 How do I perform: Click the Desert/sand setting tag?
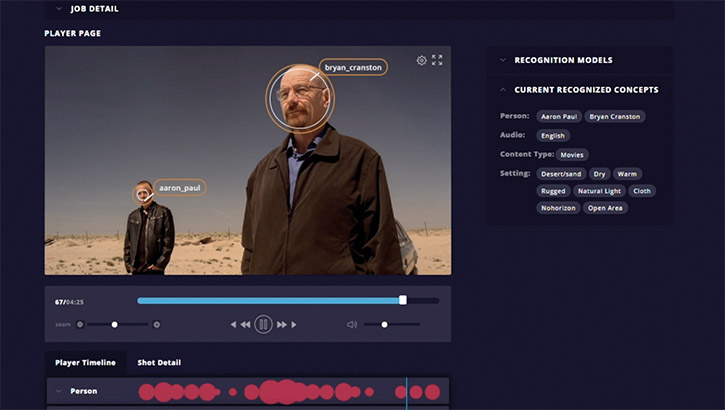point(561,174)
